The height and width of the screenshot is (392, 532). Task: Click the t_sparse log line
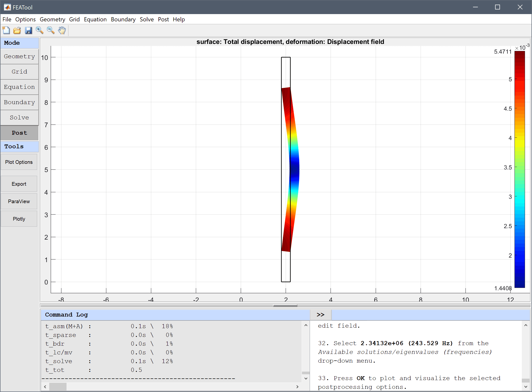pos(109,335)
